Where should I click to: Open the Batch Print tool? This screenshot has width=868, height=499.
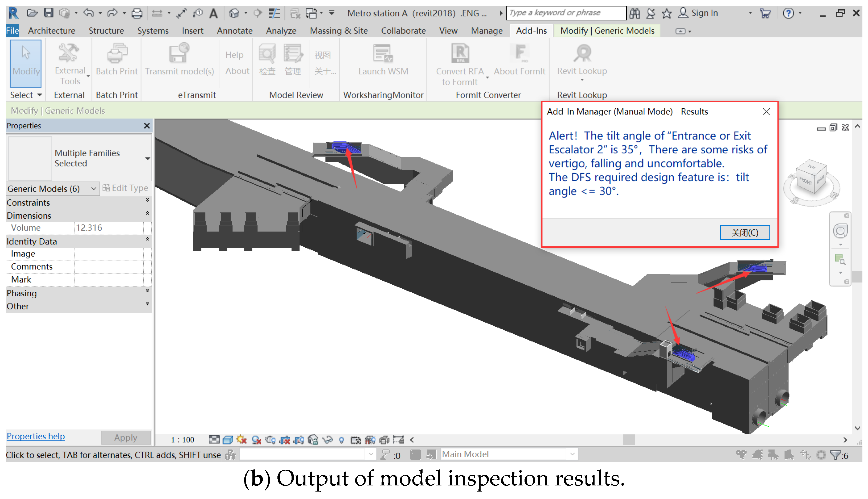[117, 54]
